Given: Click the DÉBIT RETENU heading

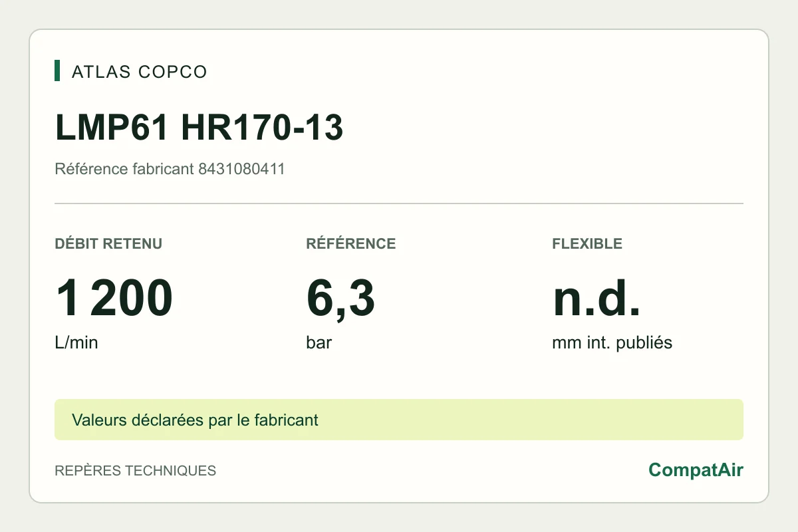Looking at the screenshot, I should point(108,243).
